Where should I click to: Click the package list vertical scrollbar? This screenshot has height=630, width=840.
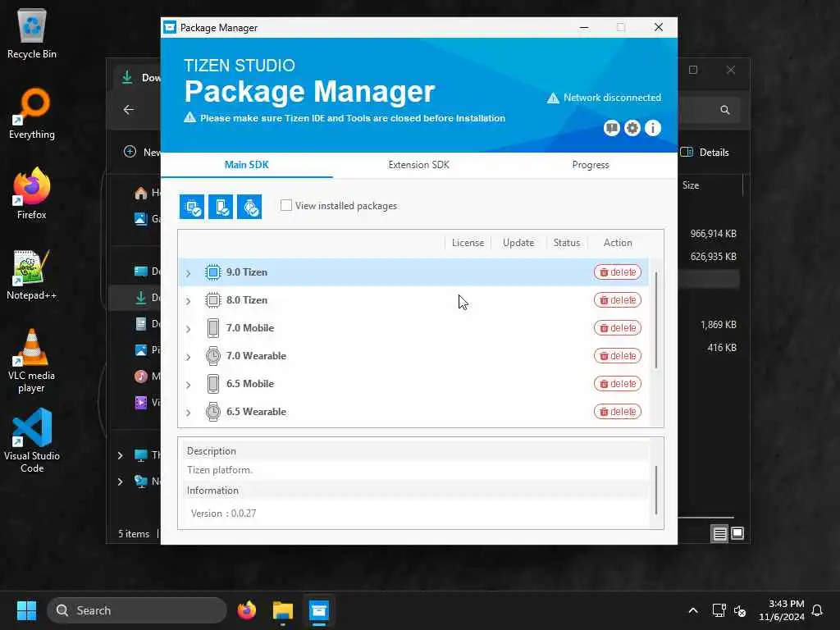(656, 321)
